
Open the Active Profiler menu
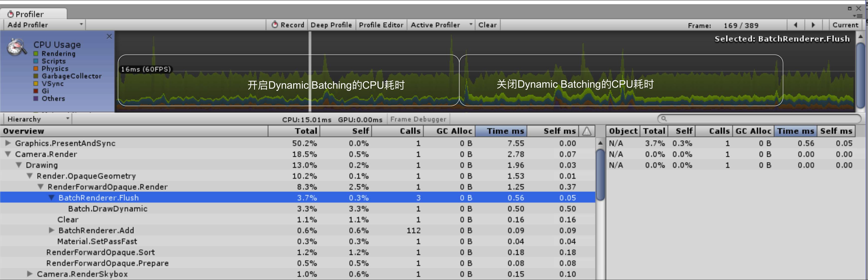tap(441, 25)
